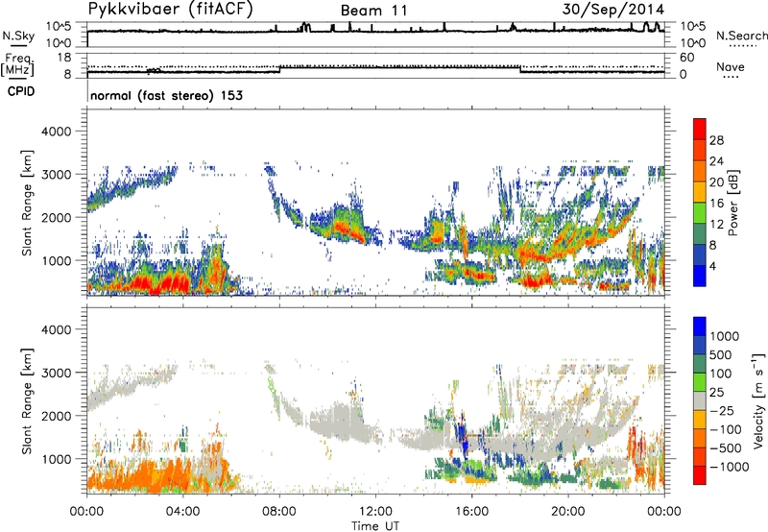Click the 'CPID' row label
Screen dimensions: 768x532
click(21, 91)
